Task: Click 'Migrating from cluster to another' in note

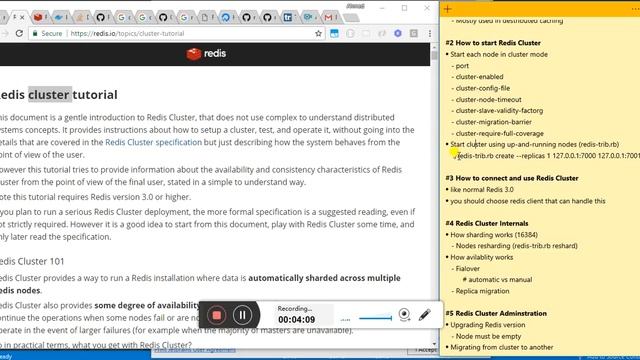Action: pos(502,347)
